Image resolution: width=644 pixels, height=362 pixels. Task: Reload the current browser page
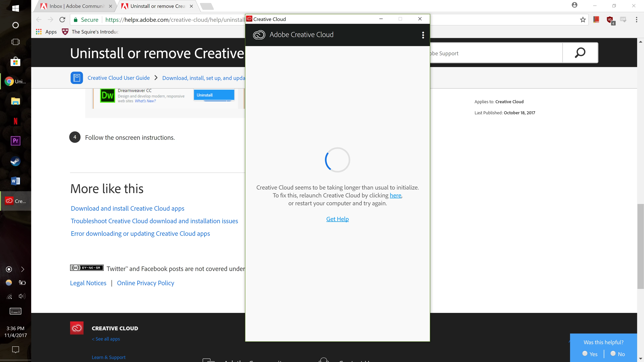coord(62,20)
